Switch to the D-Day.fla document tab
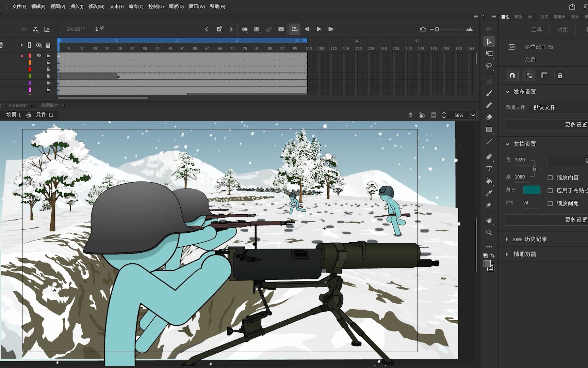This screenshot has height=368, width=588. coord(18,105)
